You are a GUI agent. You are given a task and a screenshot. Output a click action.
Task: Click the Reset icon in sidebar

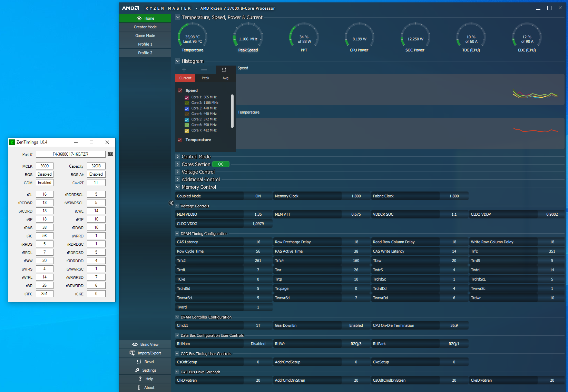pos(139,362)
